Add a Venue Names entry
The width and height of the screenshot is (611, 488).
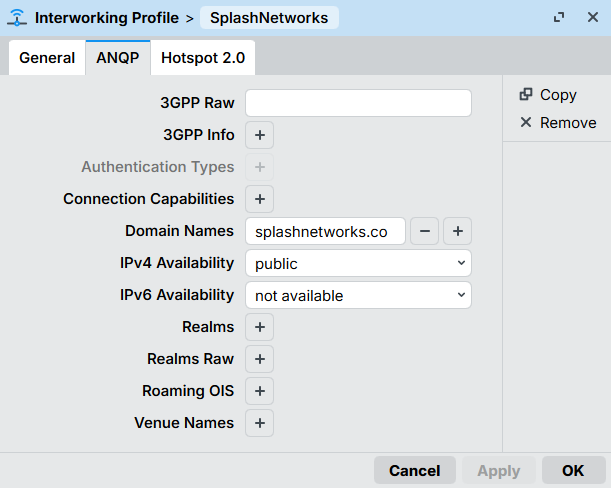(259, 423)
